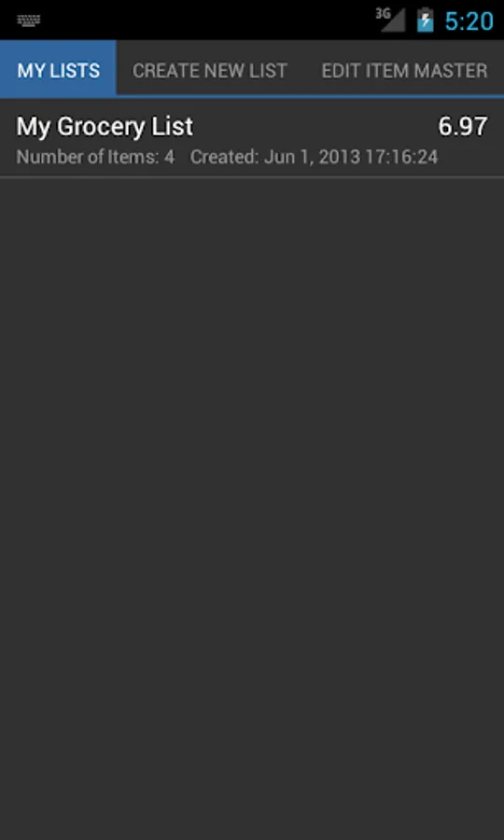Screen dimensions: 504x840
Task: Switch to the MY LISTS tab
Action: tap(59, 70)
